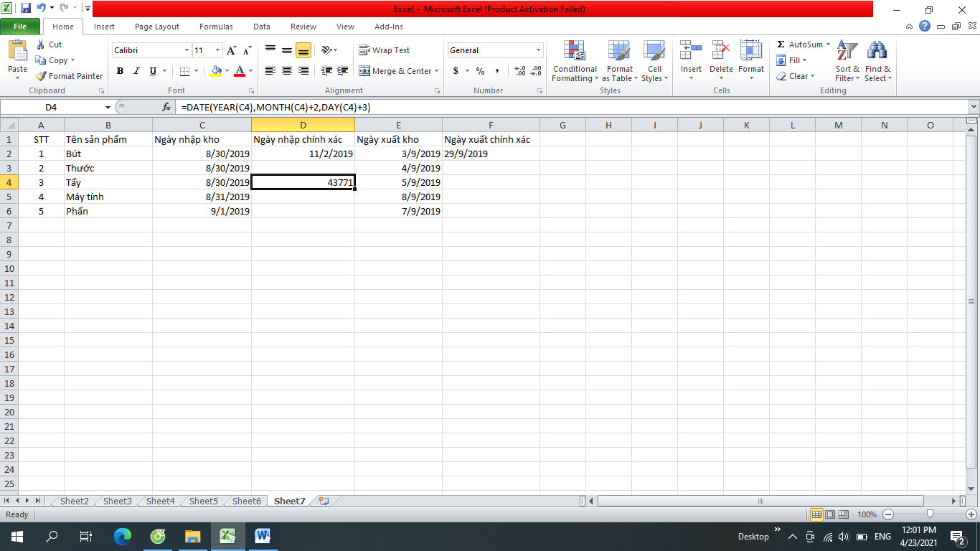Insert a new worksheet tab icon
This screenshot has width=980, height=551.
coord(324,501)
